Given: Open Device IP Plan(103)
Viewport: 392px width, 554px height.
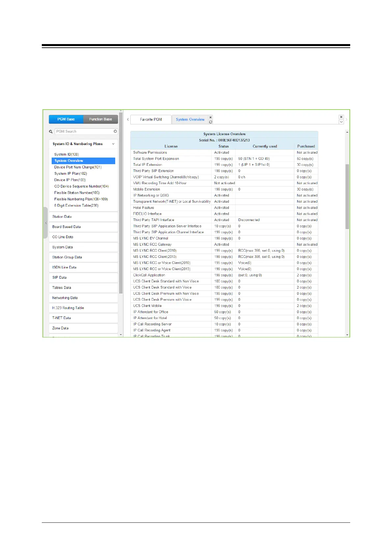Looking at the screenshot, I should click(x=70, y=180).
